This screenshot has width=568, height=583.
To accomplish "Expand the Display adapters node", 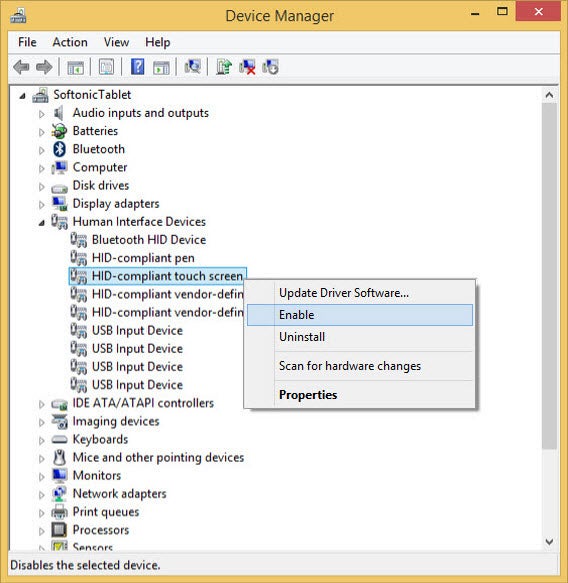I will click(x=42, y=204).
